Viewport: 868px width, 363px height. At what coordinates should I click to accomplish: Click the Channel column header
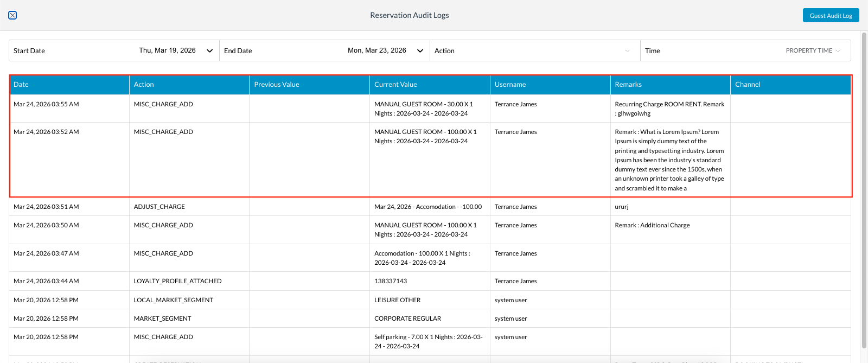pyautogui.click(x=748, y=85)
